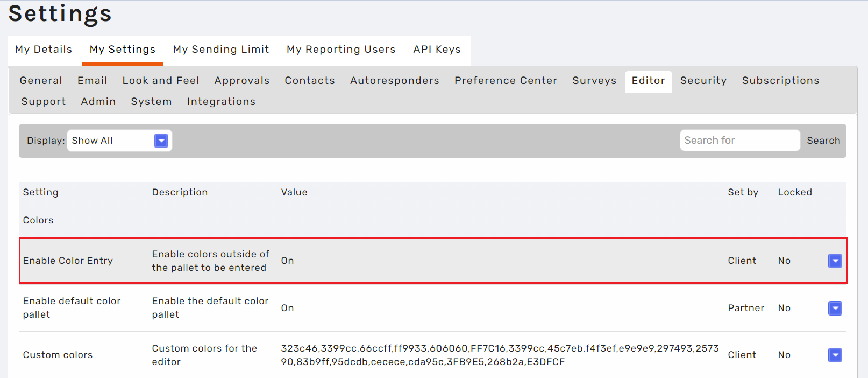Select the General settings category
The image size is (868, 378).
point(41,81)
